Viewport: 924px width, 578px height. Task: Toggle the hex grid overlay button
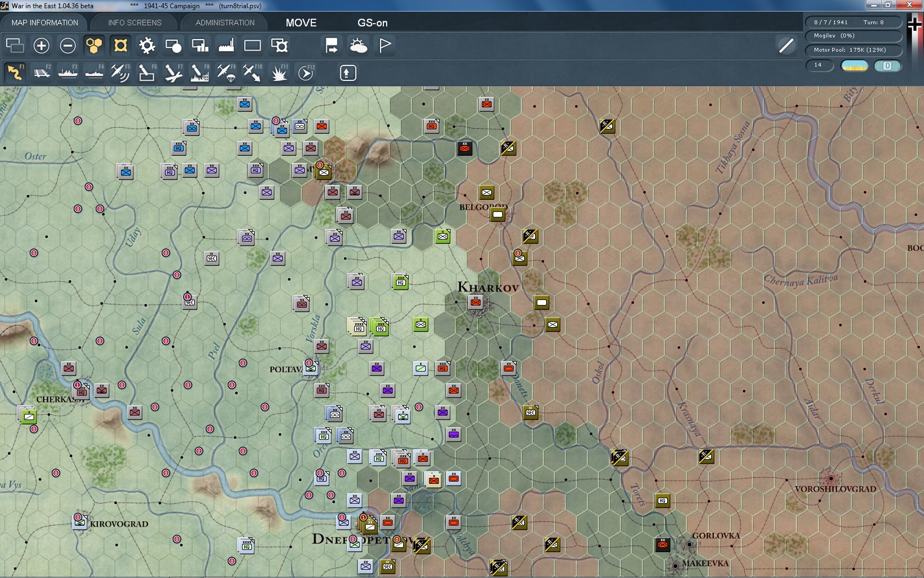click(94, 45)
